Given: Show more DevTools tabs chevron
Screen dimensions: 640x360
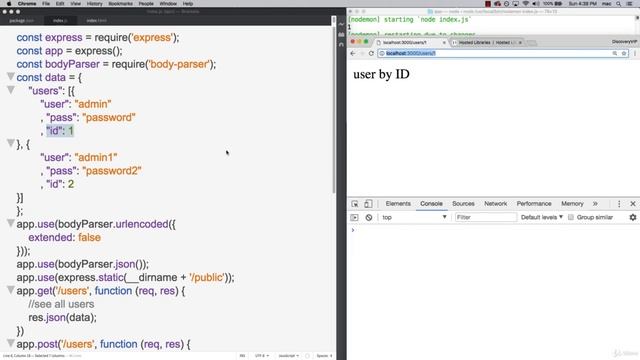Looking at the screenshot, I should (595, 204).
